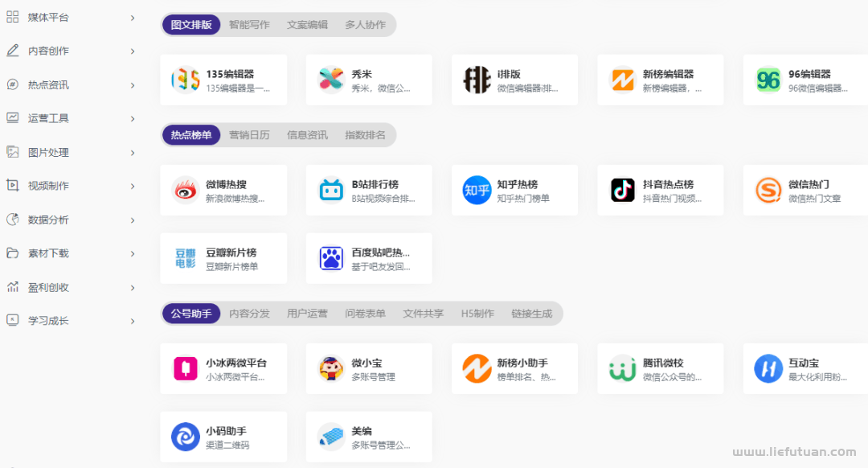This screenshot has width=868, height=468.
Task: Click the 百度贴吧 paw icon
Action: point(331,258)
